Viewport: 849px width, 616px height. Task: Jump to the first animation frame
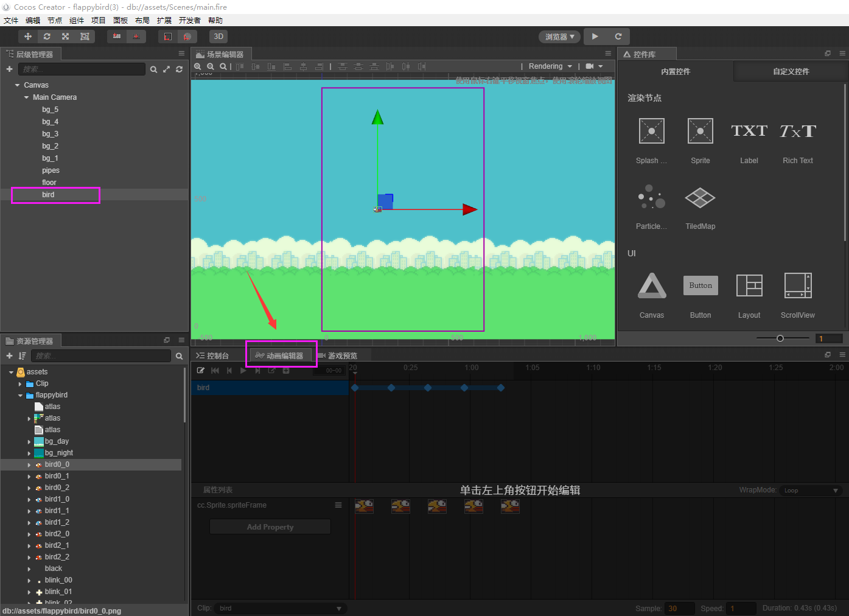coord(215,371)
